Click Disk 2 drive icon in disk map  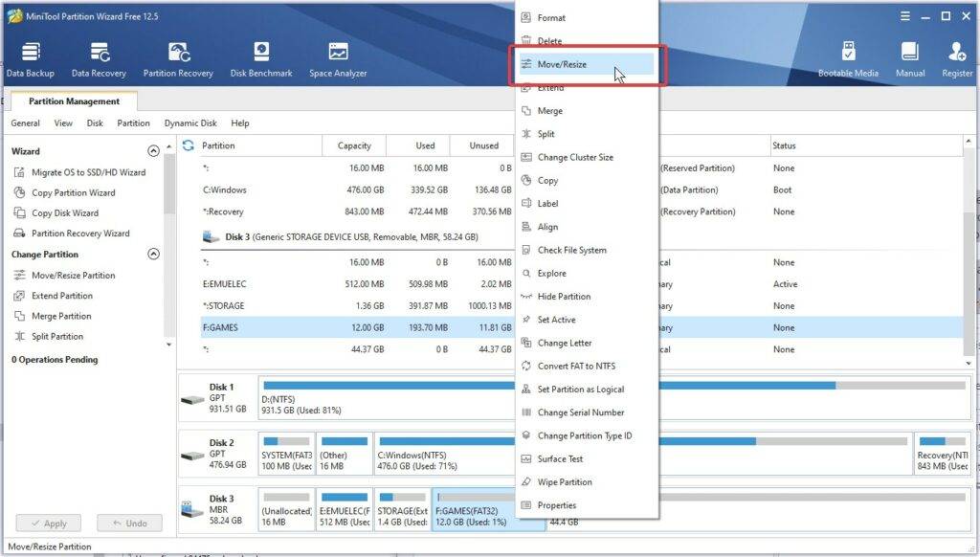192,456
